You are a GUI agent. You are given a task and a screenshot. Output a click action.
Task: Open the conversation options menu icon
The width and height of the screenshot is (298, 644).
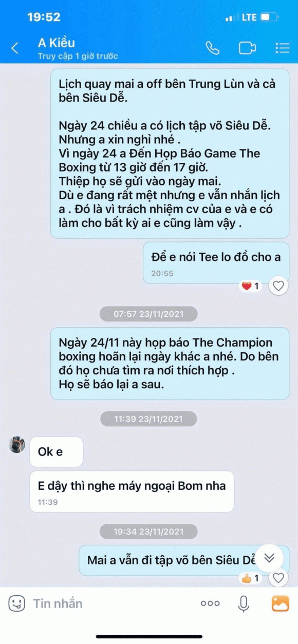coord(282,48)
